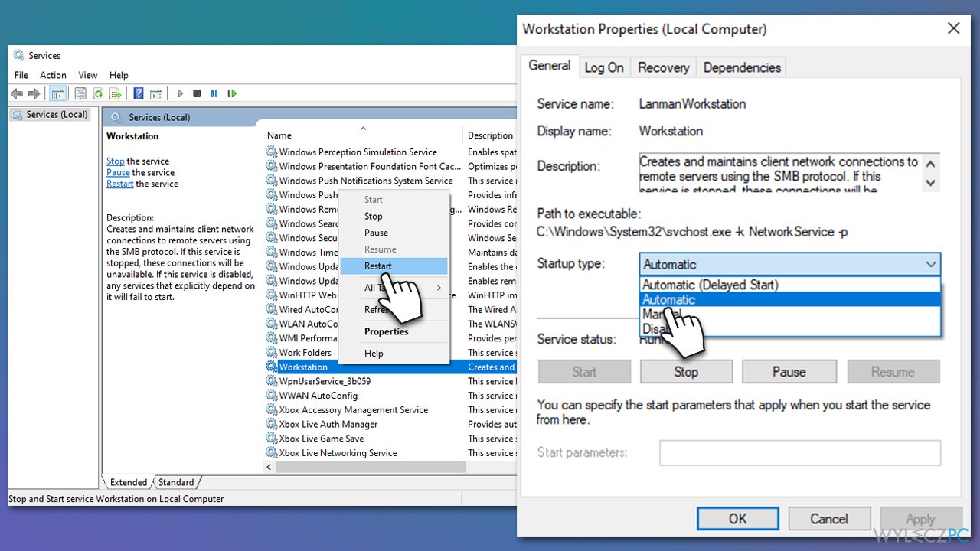Click the Stop button in Workstation Properties
Image resolution: width=980 pixels, height=551 pixels.
[x=686, y=372]
